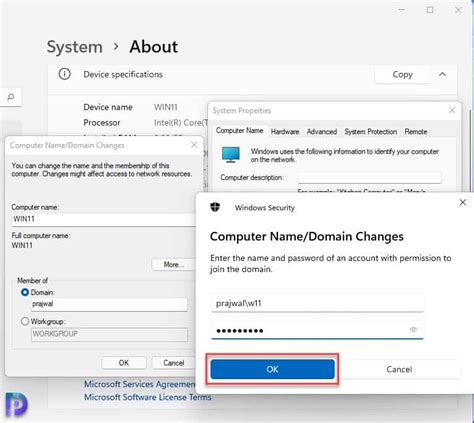Click the More... button
Image resolution: width=474 pixels, height=423 pixels.
click(173, 265)
